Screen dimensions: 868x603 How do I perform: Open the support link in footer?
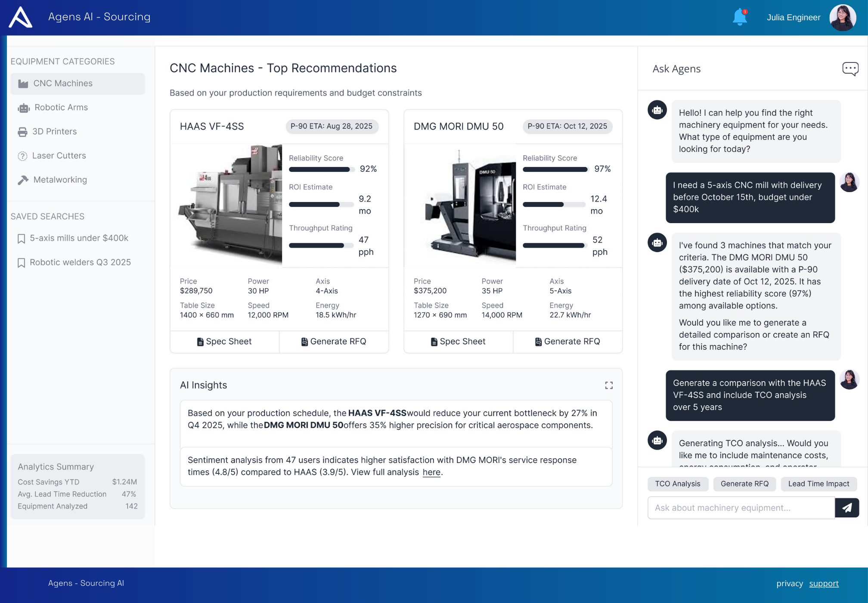click(824, 584)
